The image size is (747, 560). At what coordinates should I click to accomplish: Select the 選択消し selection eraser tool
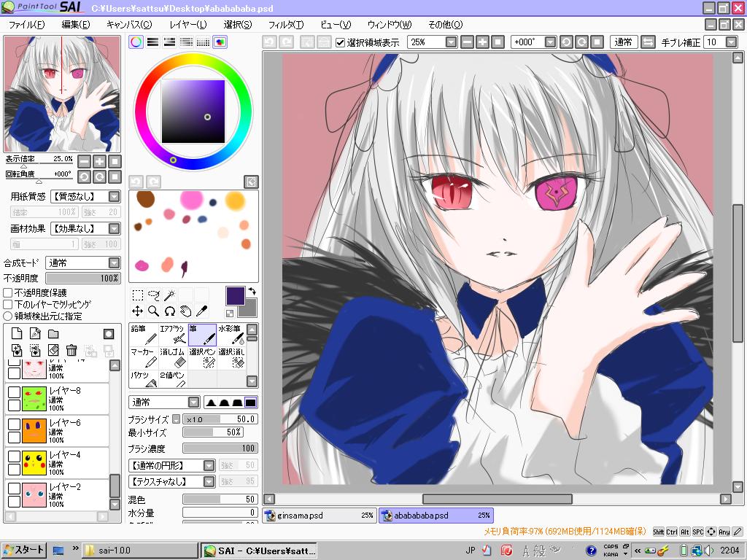pos(231,357)
